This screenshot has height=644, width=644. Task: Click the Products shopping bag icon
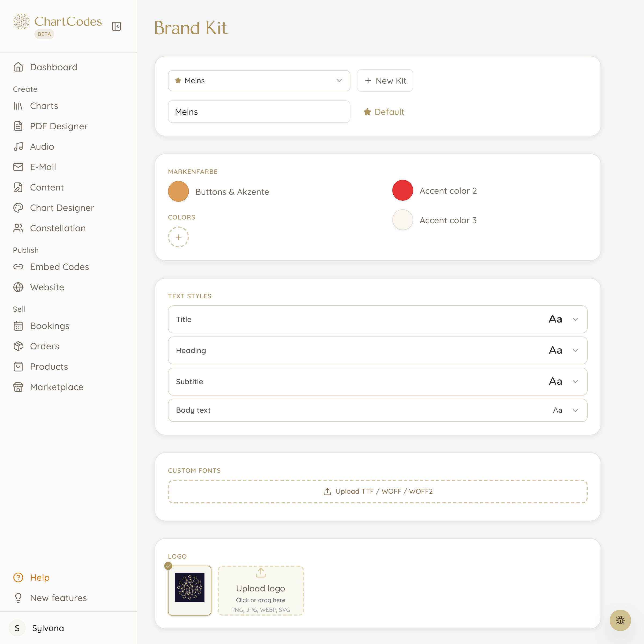pos(18,366)
